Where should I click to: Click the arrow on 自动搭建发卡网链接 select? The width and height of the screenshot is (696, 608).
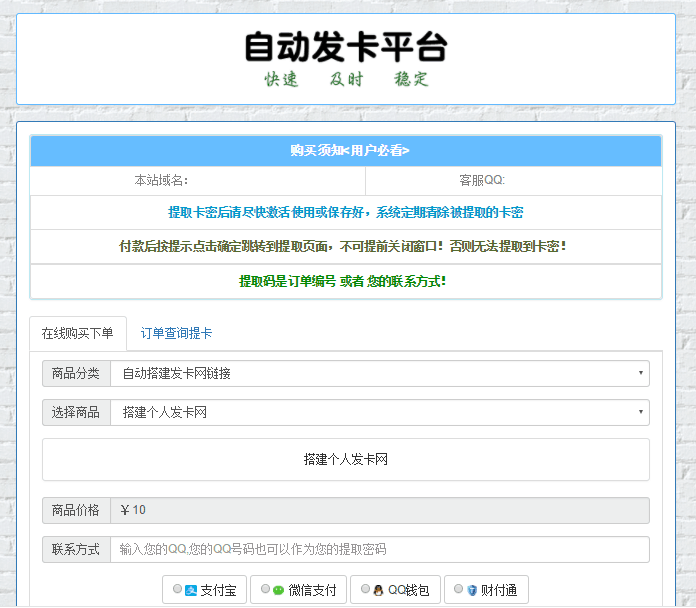(x=640, y=374)
